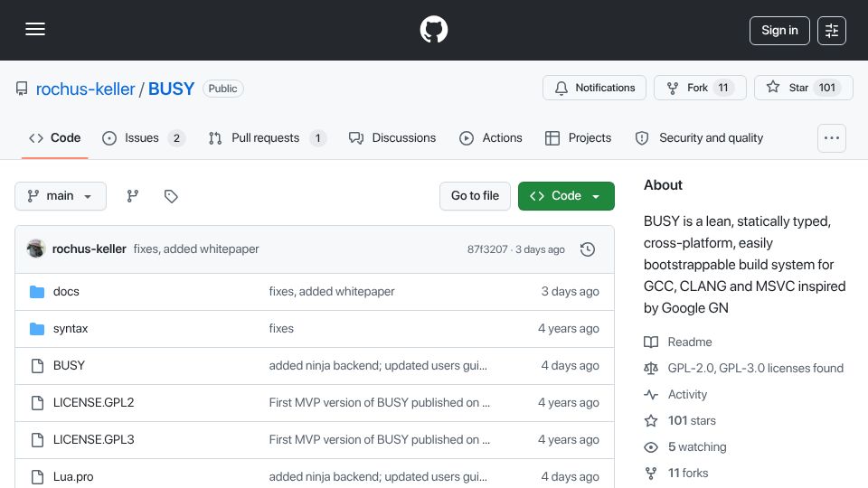
Task: Click the Star count 101 badge
Action: click(x=827, y=88)
